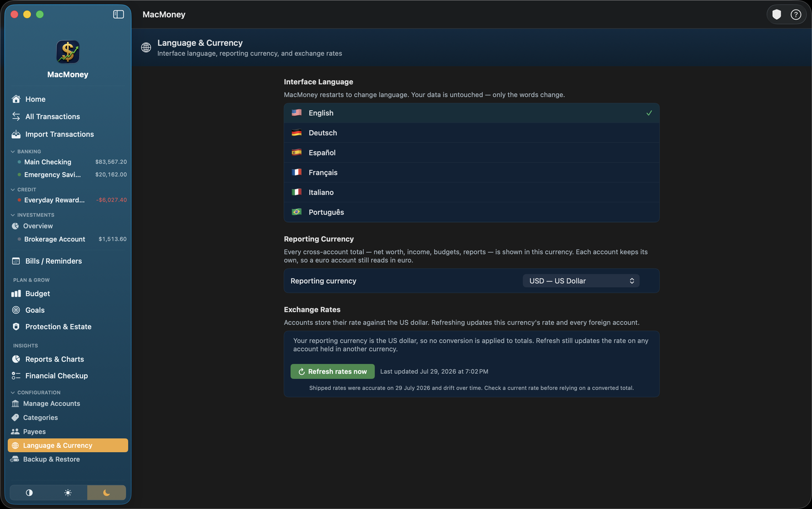812x509 pixels.
Task: Click the Budget bar chart icon
Action: pyautogui.click(x=16, y=294)
